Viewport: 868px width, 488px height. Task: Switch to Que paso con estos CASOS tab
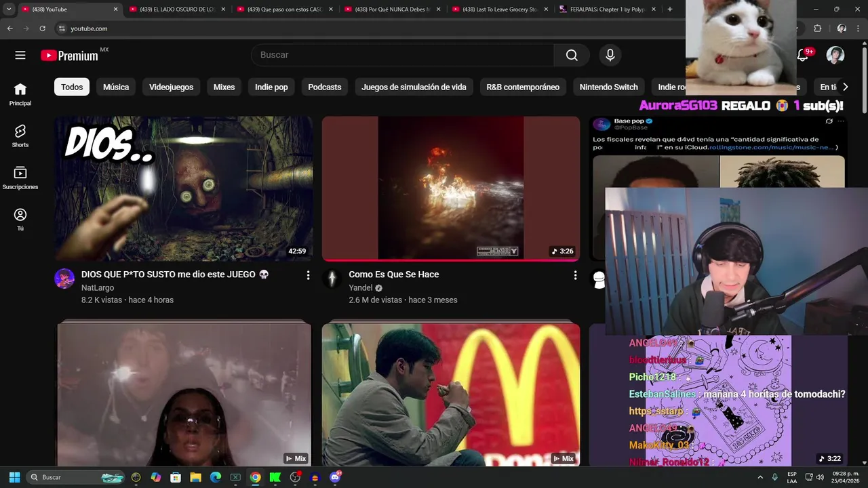pos(284,9)
